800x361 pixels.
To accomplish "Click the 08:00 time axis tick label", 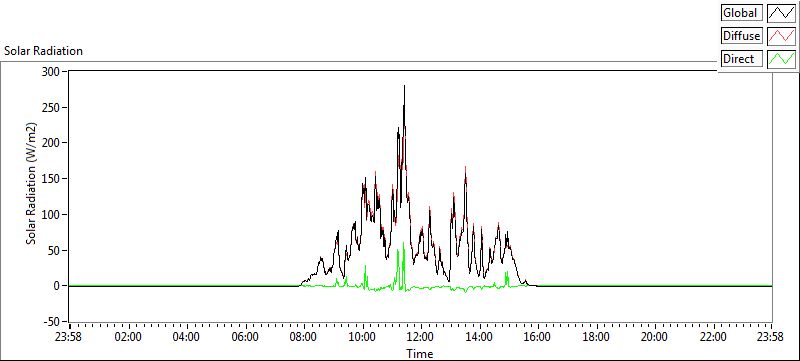I will [304, 337].
